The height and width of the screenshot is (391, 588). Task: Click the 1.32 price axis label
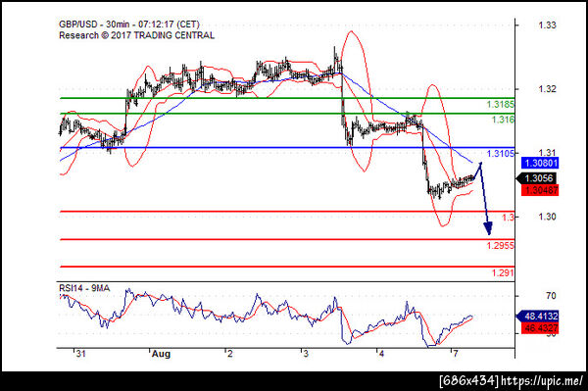[x=548, y=89]
